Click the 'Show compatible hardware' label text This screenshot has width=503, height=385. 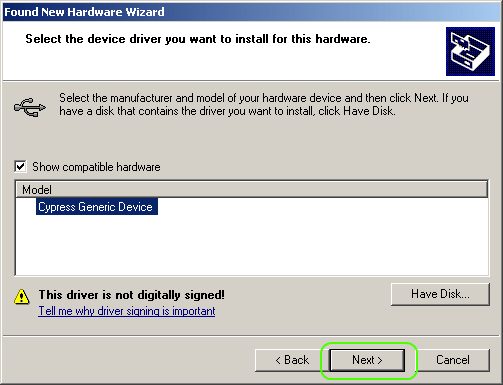[96, 167]
